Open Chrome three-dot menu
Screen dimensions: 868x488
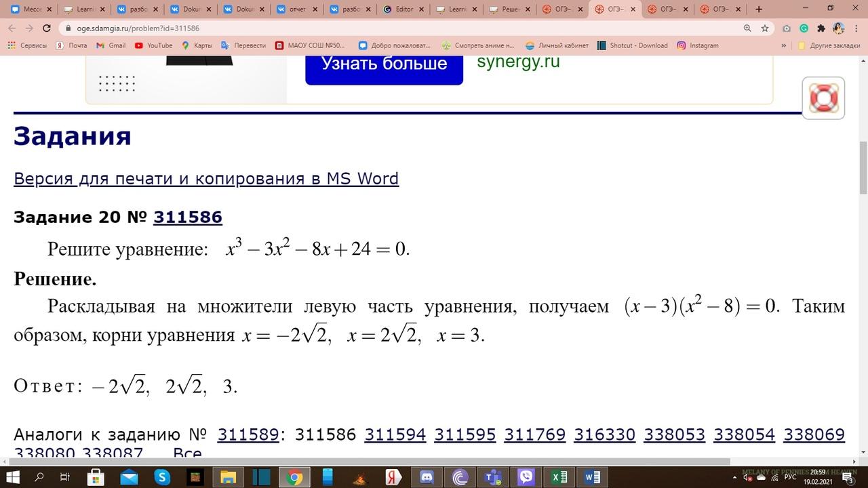(856, 28)
